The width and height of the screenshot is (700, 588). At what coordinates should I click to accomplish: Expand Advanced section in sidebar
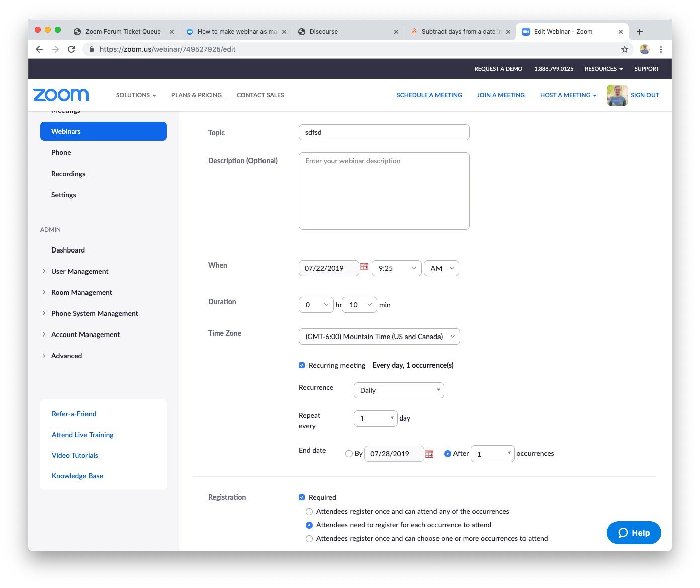(66, 356)
